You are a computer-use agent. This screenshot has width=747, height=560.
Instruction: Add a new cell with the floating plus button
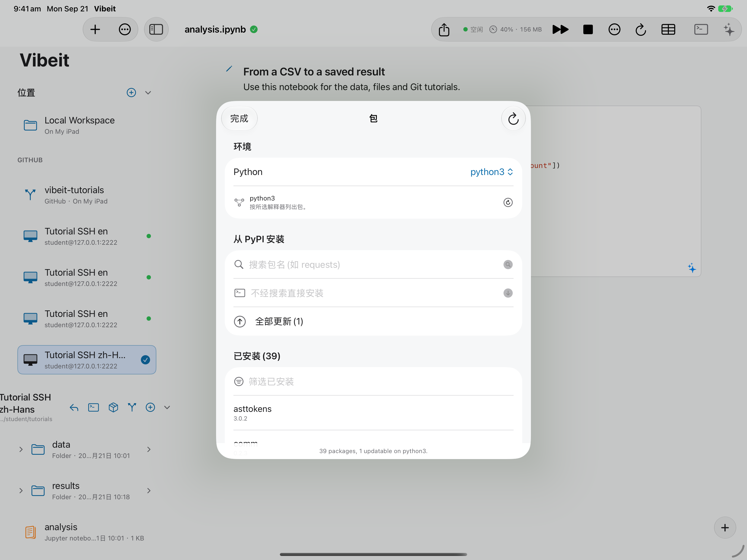point(725,528)
